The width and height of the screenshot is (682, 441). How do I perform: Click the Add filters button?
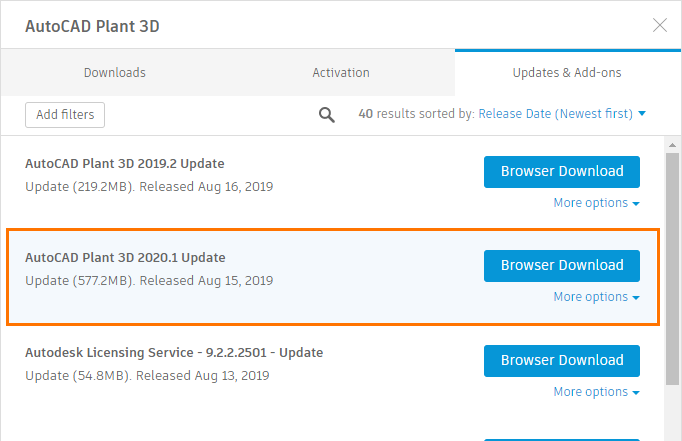coord(65,115)
